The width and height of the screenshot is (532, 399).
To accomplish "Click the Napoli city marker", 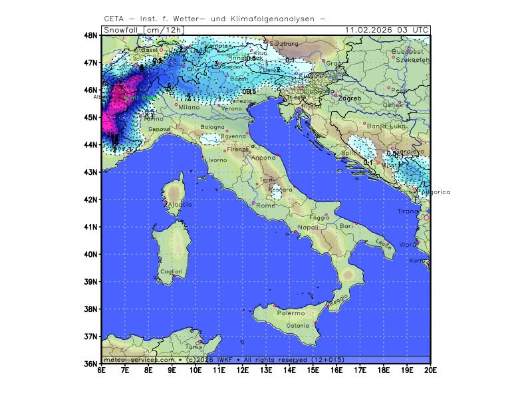I will 295,231.
